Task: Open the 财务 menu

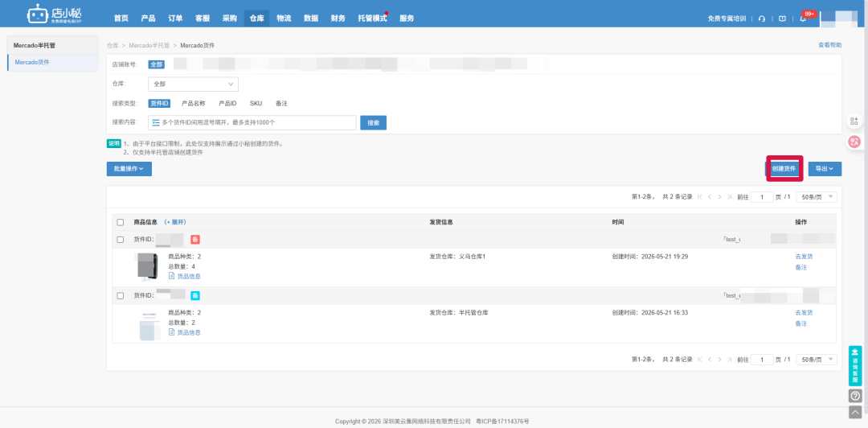Action: click(x=338, y=19)
